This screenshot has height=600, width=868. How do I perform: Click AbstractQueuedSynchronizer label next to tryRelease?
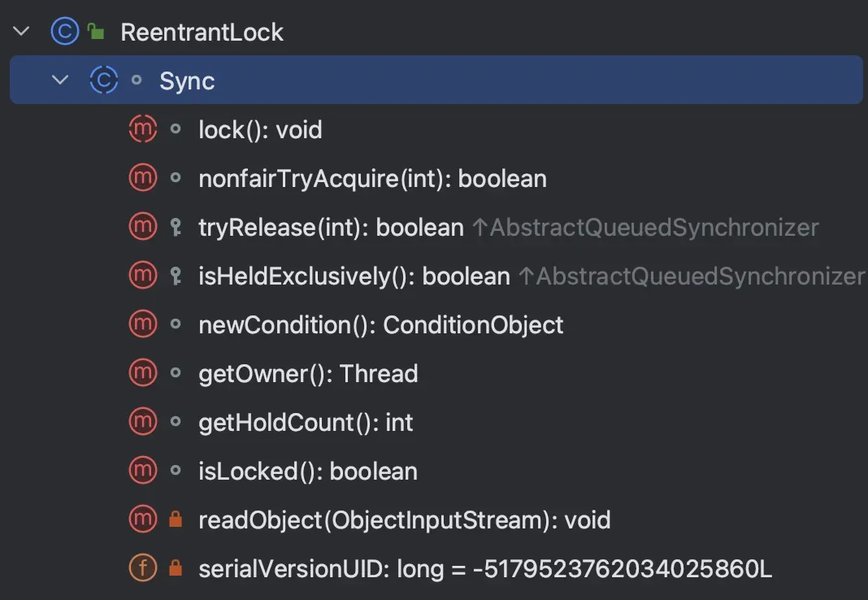pyautogui.click(x=653, y=228)
